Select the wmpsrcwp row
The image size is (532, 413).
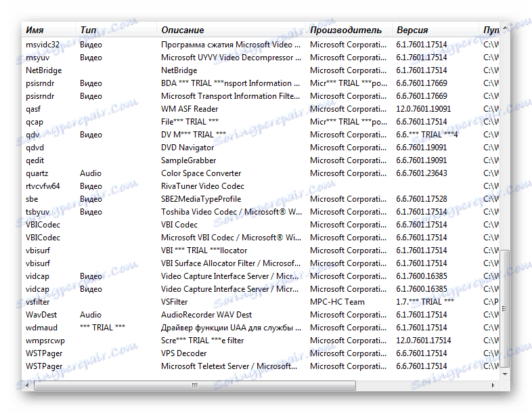point(261,341)
